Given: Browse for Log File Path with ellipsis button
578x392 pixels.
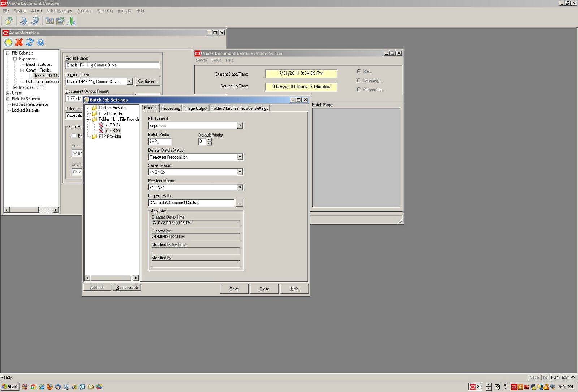Looking at the screenshot, I should (x=239, y=203).
